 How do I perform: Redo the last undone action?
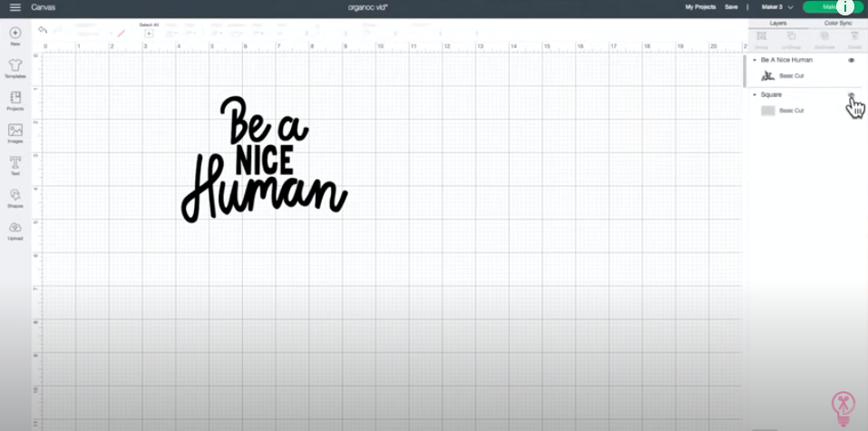57,30
